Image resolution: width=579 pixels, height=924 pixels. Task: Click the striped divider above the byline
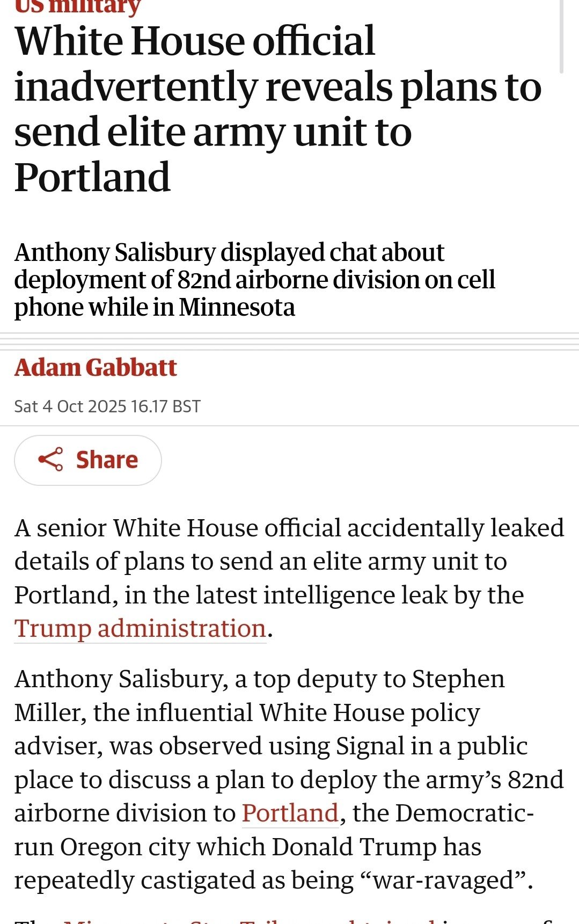pyautogui.click(x=289, y=341)
